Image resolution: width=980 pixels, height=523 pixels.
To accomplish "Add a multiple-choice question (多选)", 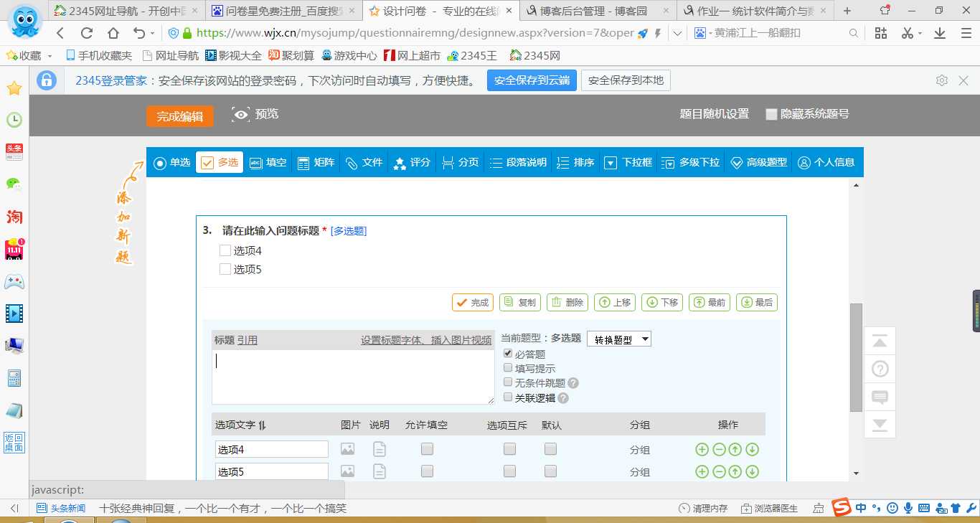I will coord(220,163).
